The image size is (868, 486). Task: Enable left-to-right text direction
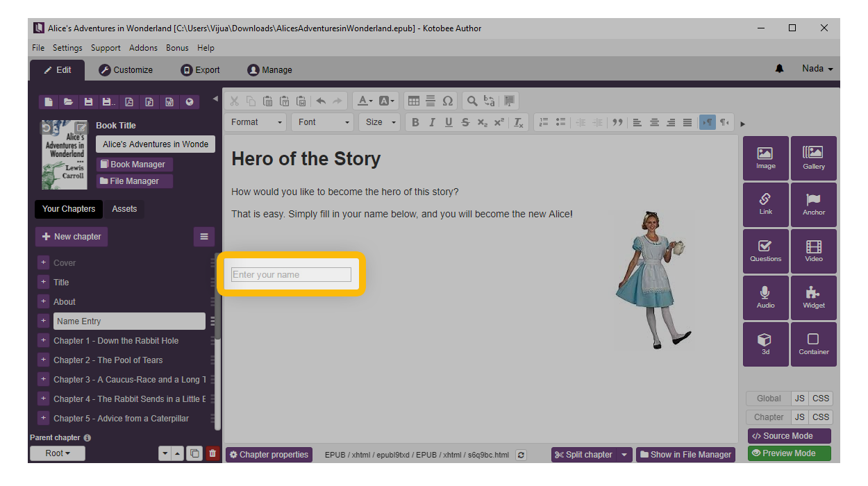click(707, 122)
